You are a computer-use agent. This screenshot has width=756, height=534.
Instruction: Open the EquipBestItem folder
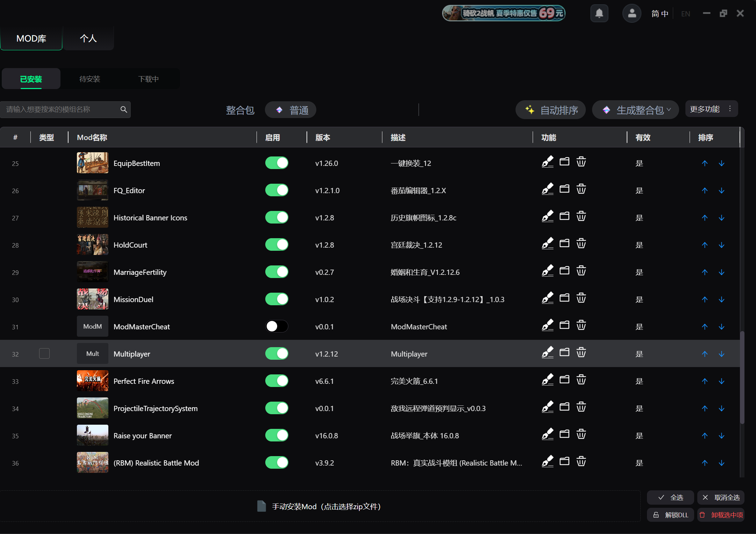coord(564,162)
